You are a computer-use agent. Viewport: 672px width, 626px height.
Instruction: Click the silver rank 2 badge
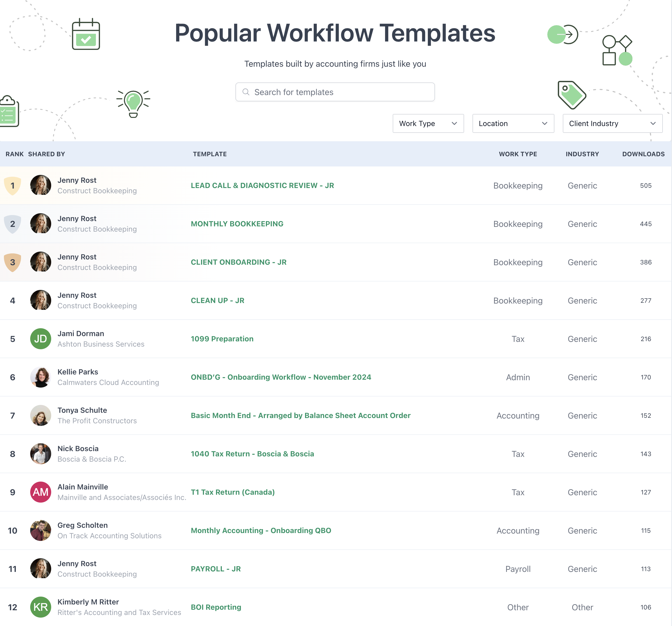click(x=13, y=224)
